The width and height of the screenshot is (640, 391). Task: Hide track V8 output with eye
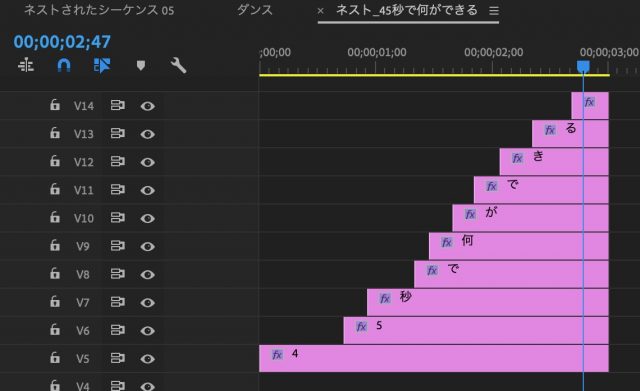pyautogui.click(x=147, y=275)
